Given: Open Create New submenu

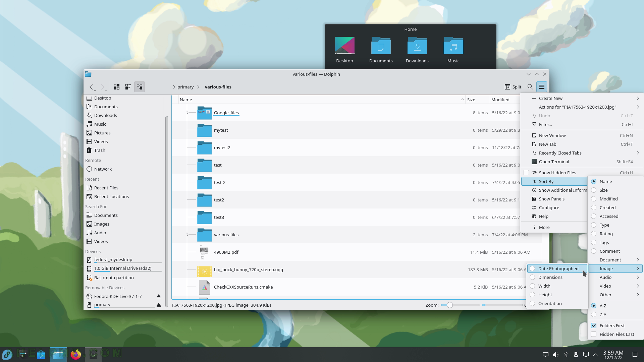Looking at the screenshot, I should (582, 98).
